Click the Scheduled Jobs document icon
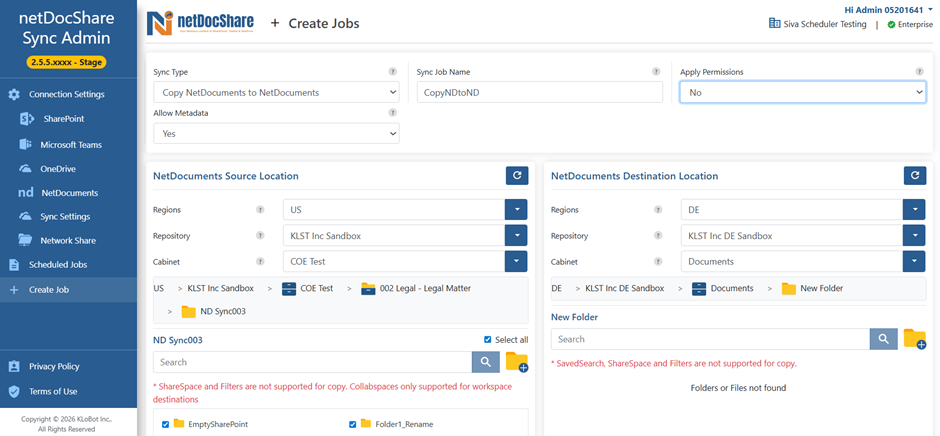940x436 pixels. 14,264
